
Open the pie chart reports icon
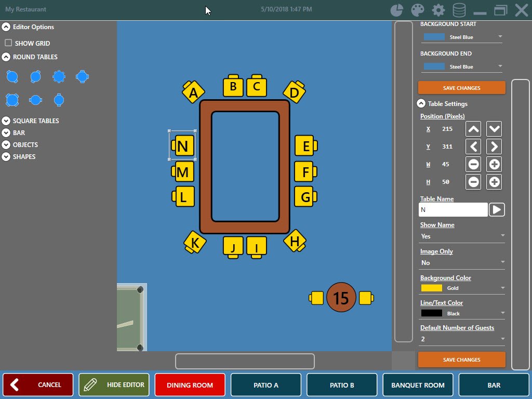397,10
